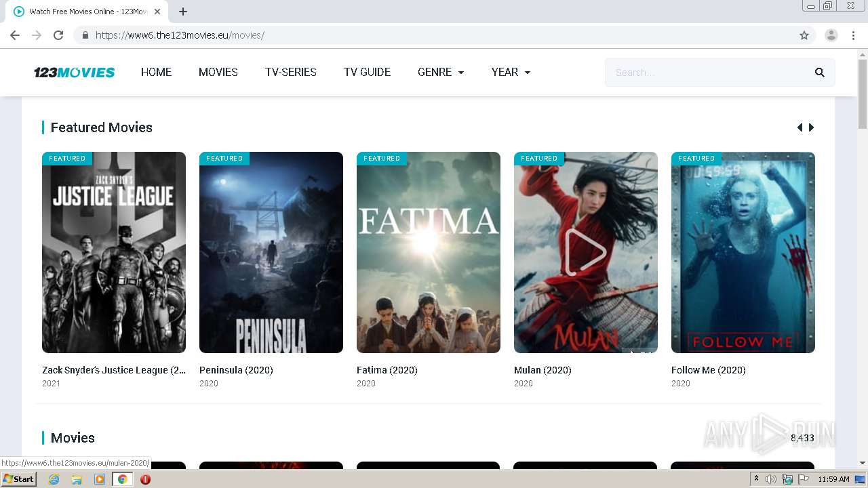Viewport: 868px width, 488px height.
Task: Open the Mulan (2020) title link
Action: click(542, 370)
